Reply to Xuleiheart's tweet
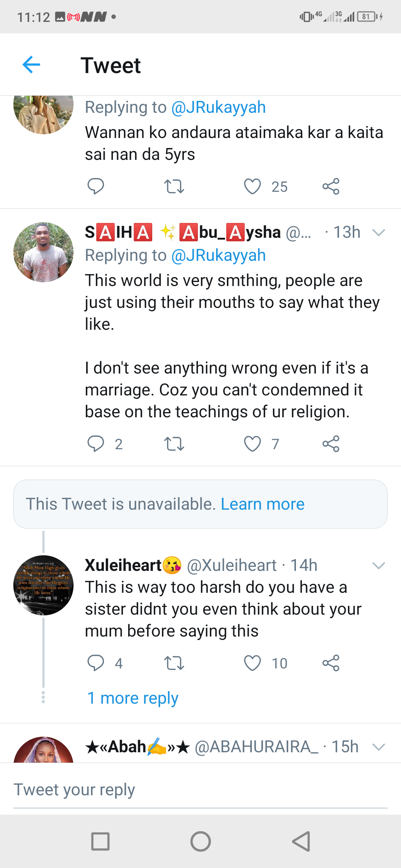The height and width of the screenshot is (868, 401). click(95, 663)
